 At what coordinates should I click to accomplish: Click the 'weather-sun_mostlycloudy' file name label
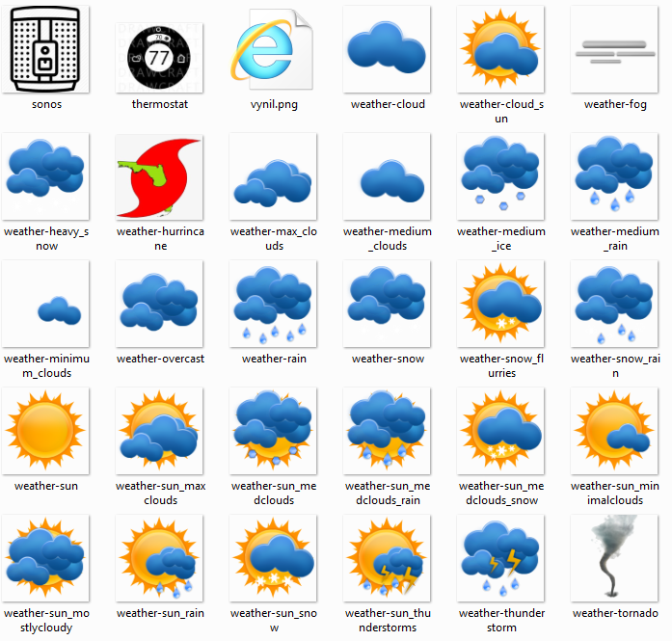46,621
